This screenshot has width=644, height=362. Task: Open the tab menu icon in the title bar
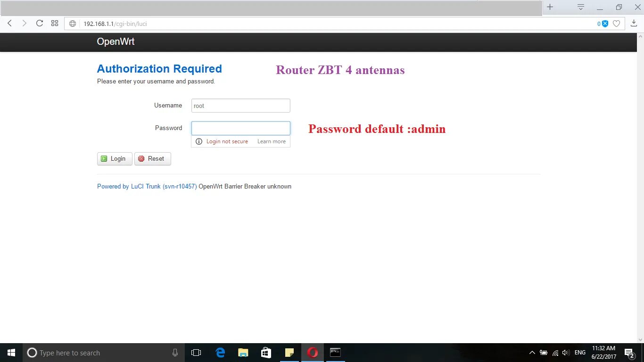(x=581, y=7)
